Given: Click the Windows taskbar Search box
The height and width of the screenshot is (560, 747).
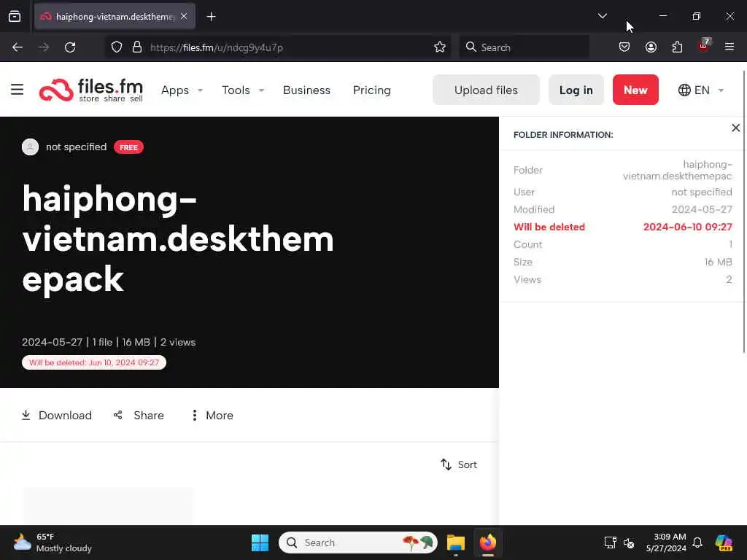Looking at the screenshot, I should [x=357, y=542].
